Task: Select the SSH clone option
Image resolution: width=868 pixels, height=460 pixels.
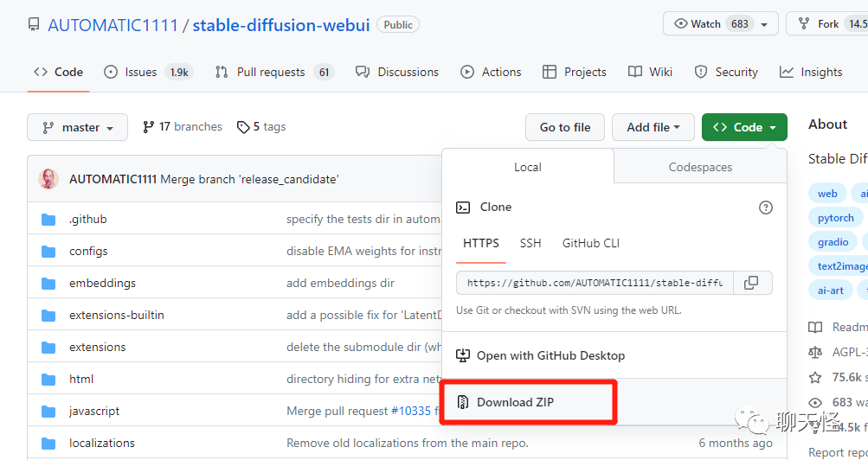Action: [x=530, y=243]
